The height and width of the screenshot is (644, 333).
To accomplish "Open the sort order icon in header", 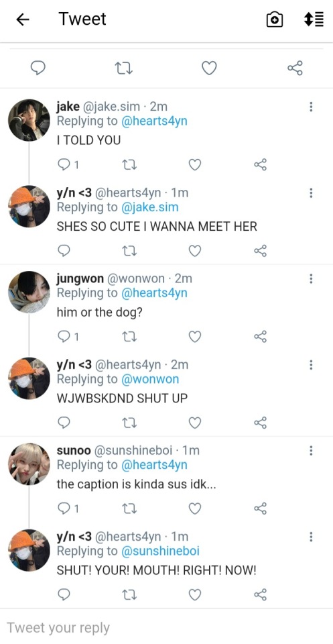I will tap(314, 19).
